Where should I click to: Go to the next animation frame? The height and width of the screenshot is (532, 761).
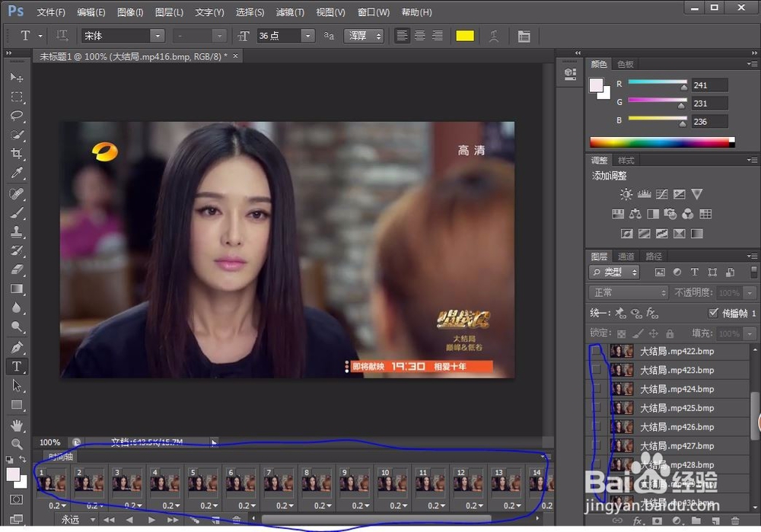172,520
